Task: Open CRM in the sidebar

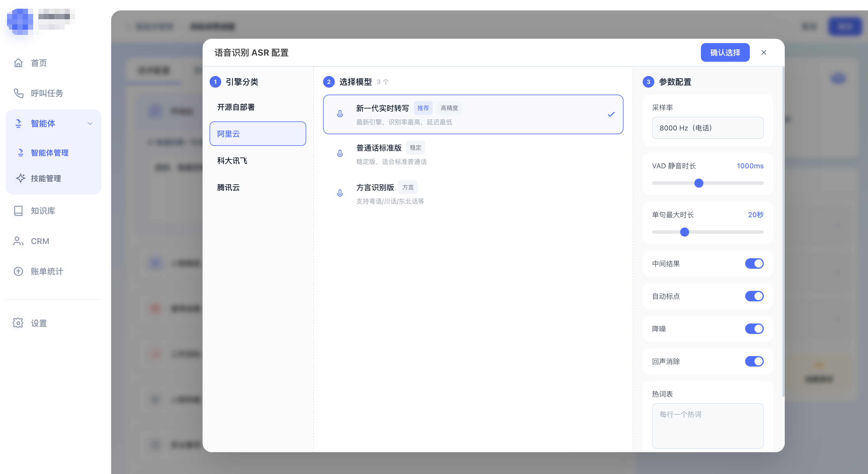Action: [x=53, y=241]
